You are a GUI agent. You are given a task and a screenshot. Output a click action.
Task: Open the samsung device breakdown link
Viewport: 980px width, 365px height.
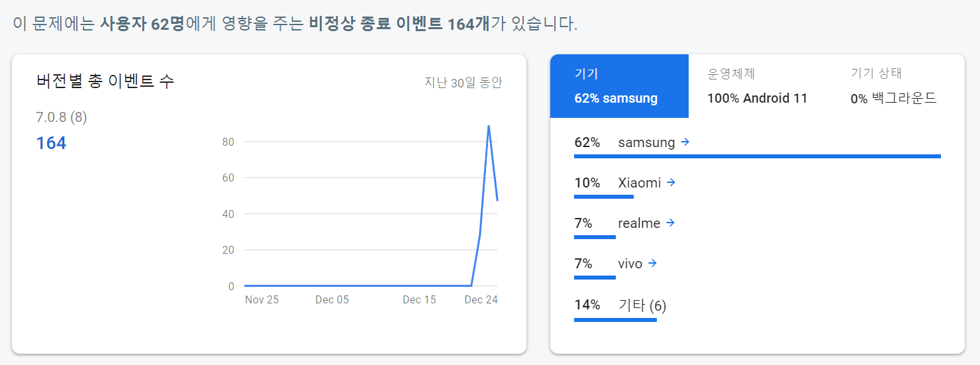tap(646, 142)
